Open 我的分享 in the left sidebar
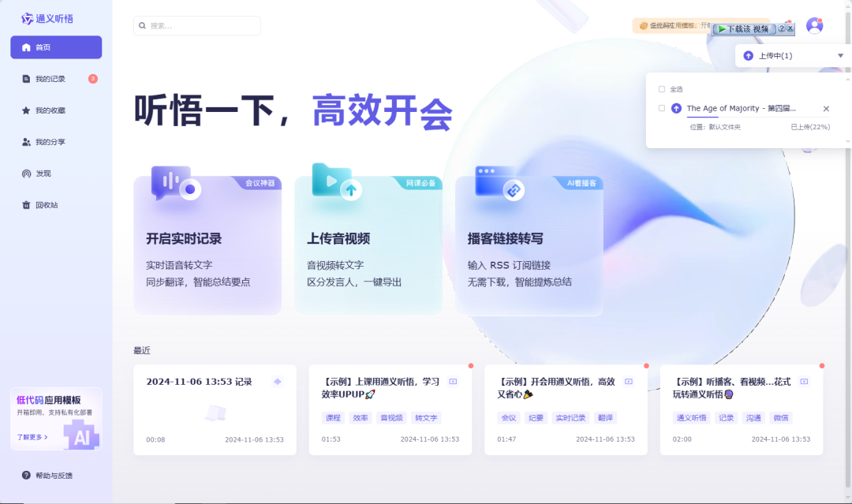This screenshot has height=504, width=852. tap(46, 141)
